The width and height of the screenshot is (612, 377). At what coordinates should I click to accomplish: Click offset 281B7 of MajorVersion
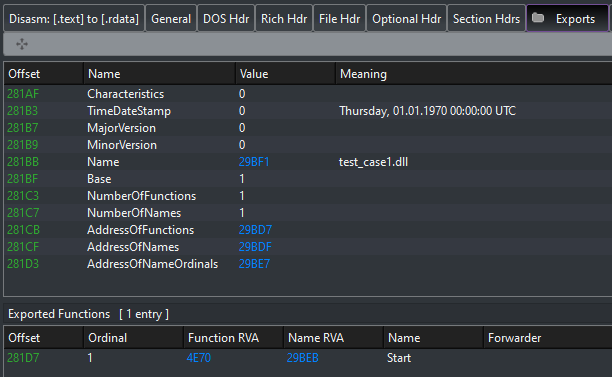(23, 128)
